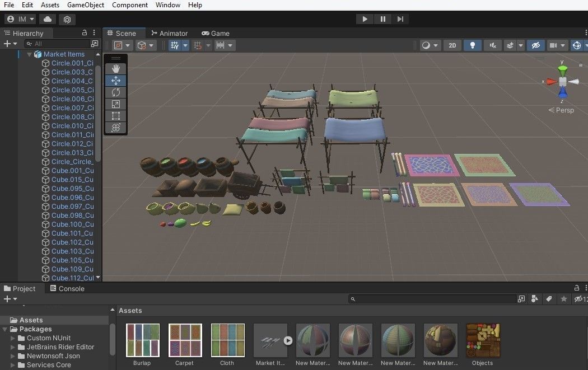Open the Component menu
588x370 pixels.
130,5
